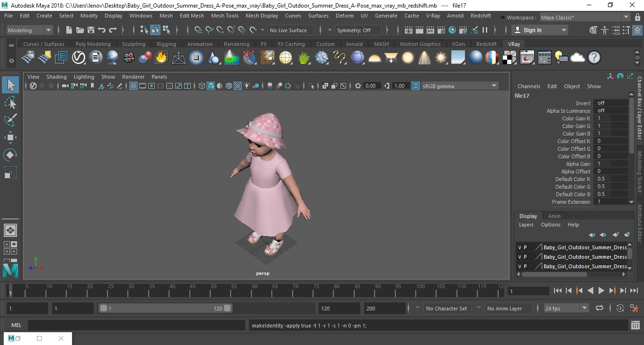
Task: Toggle textured display in viewport toolbar
Action: [x=238, y=86]
